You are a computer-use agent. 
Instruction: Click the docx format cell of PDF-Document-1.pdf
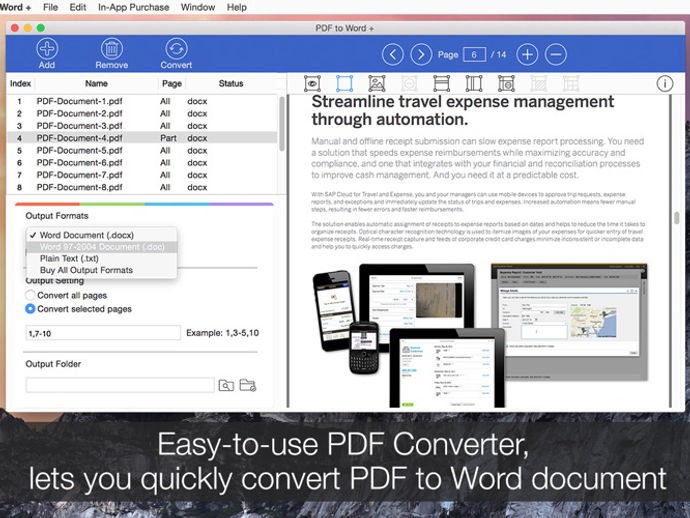[x=197, y=101]
